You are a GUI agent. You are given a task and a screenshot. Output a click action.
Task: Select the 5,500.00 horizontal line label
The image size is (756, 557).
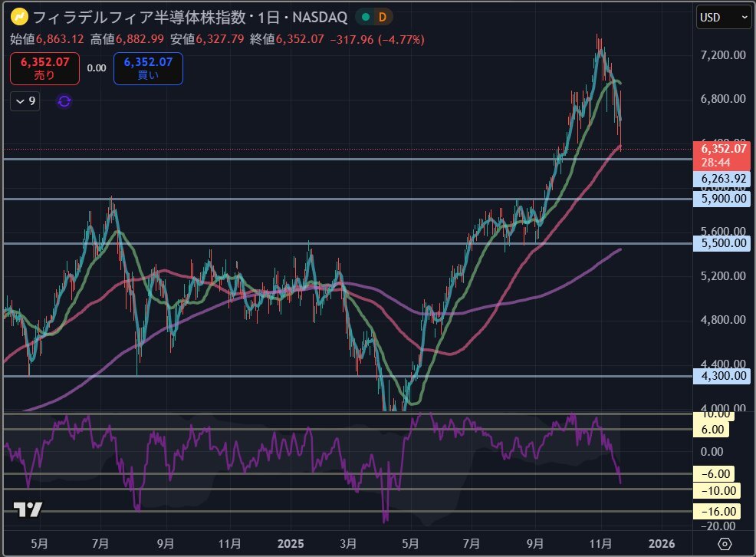pyautogui.click(x=723, y=243)
